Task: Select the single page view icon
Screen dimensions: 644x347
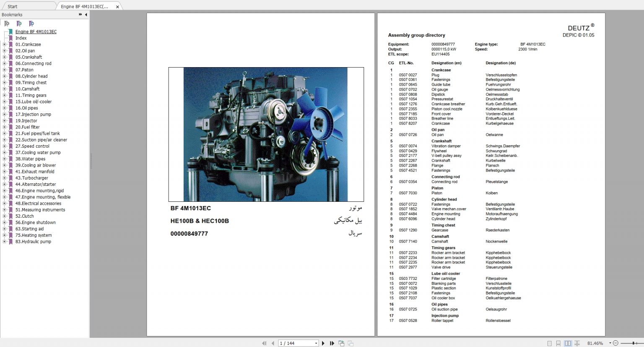Action: (550, 343)
